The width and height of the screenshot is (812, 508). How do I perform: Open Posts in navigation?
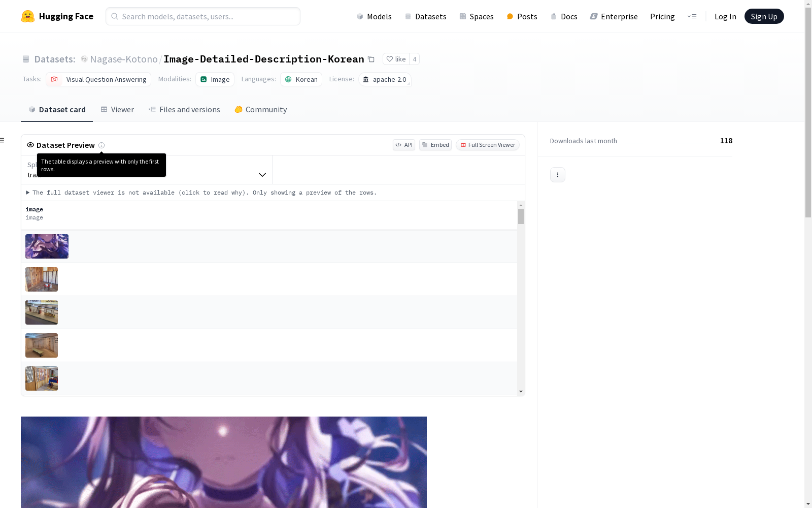tap(522, 16)
